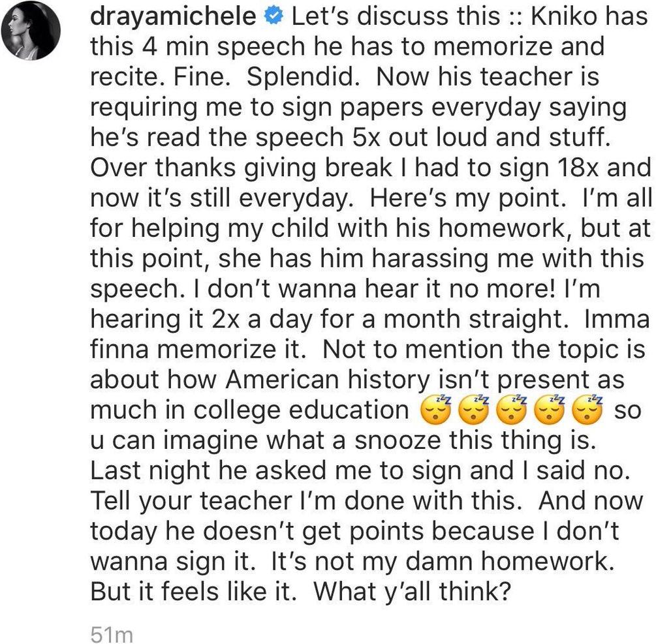Click the blue verified badge icon
The image size is (656, 644).
click(274, 16)
